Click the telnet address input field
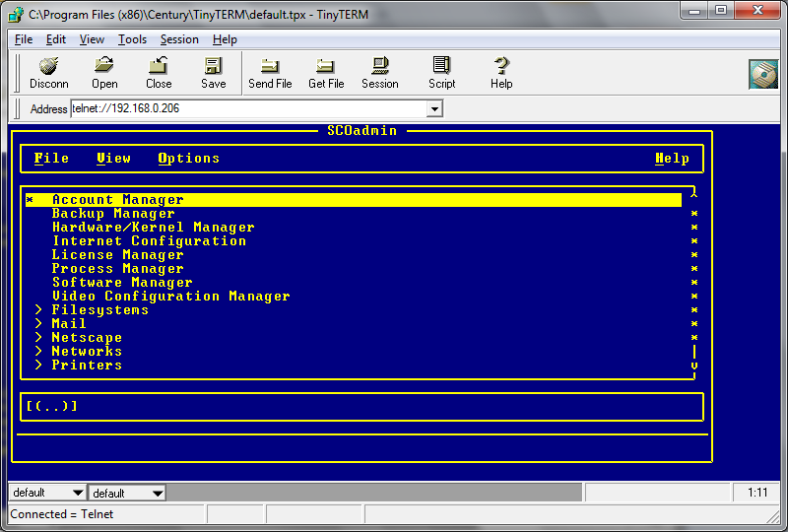This screenshot has height=532, width=788. [249, 108]
